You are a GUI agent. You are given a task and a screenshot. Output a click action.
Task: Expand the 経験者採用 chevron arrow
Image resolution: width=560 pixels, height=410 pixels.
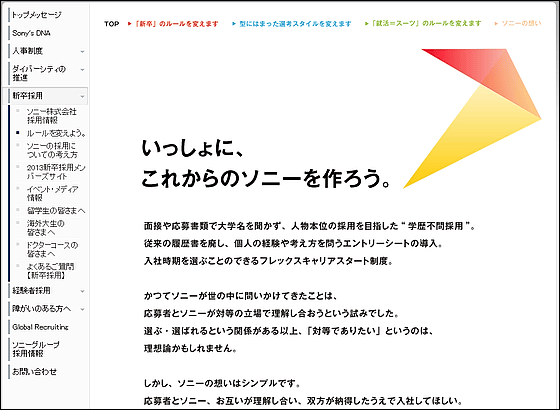[82, 291]
